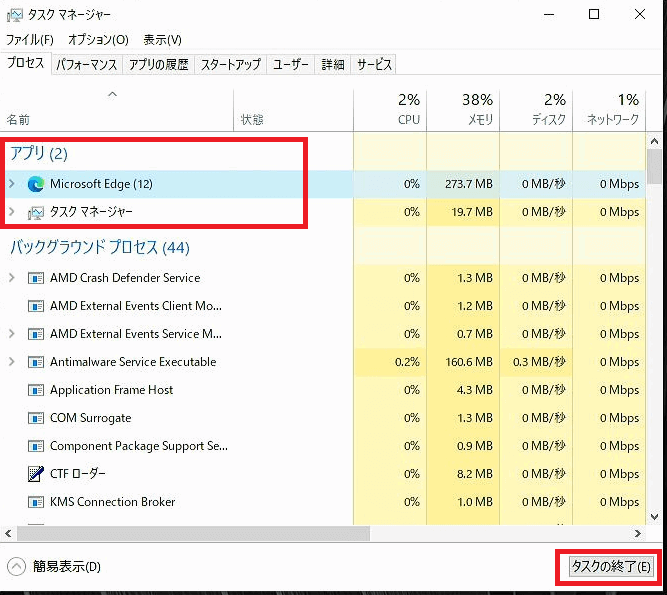Viewport: 667px width, 595px height.
Task: Select the COM Surrogate process
Action: (x=91, y=418)
